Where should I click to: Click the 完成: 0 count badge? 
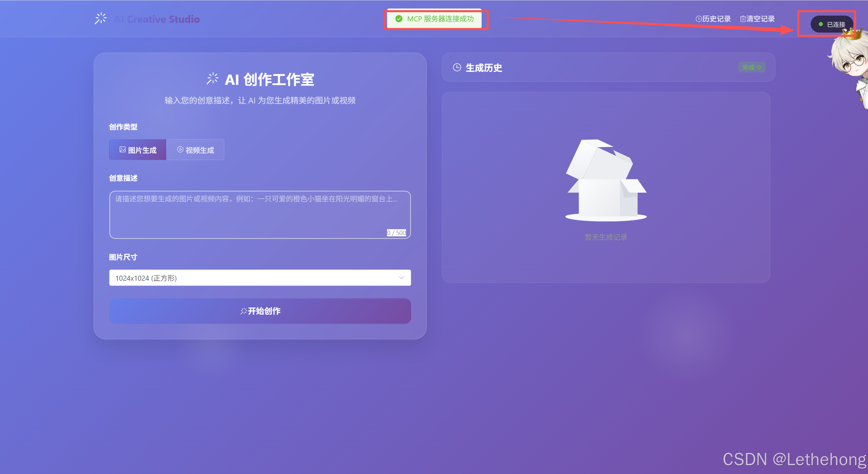(751, 67)
